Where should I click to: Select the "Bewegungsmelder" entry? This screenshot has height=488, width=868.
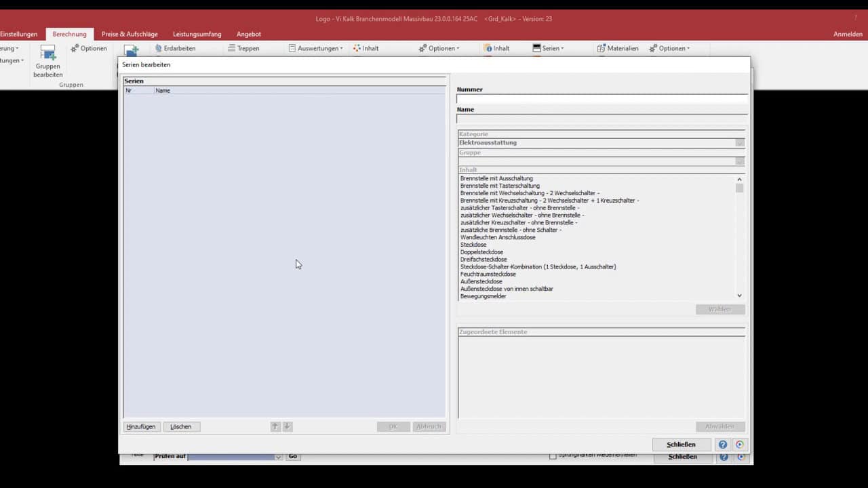[x=484, y=296]
